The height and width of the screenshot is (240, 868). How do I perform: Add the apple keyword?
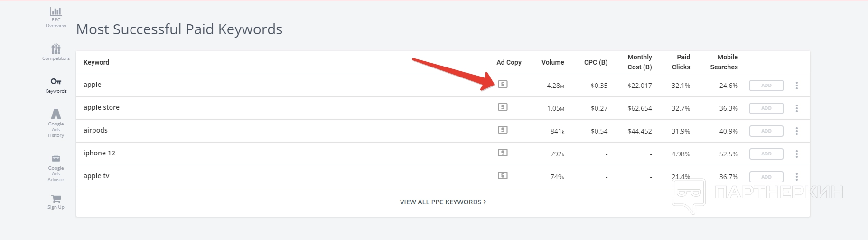(x=766, y=86)
